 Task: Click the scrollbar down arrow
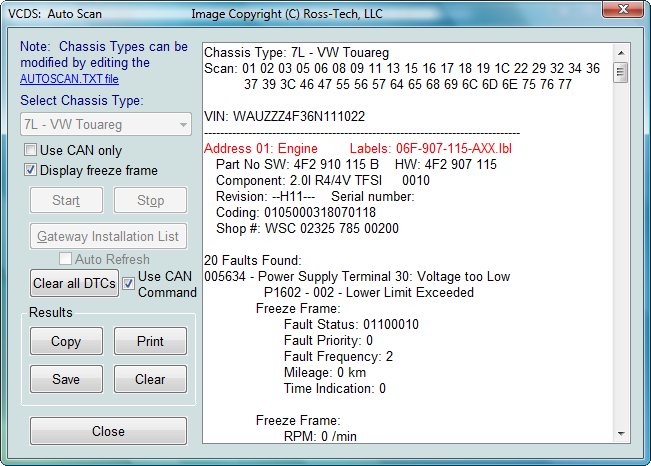coord(621,434)
